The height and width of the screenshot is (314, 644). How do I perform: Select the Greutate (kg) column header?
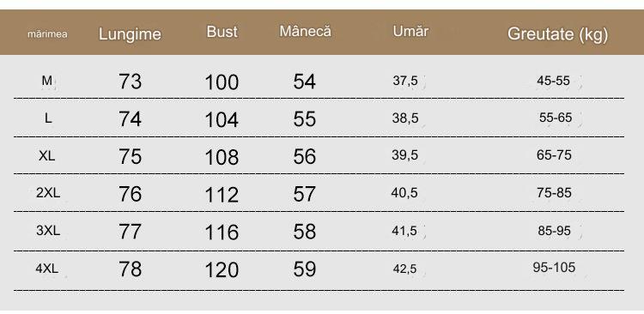(557, 34)
